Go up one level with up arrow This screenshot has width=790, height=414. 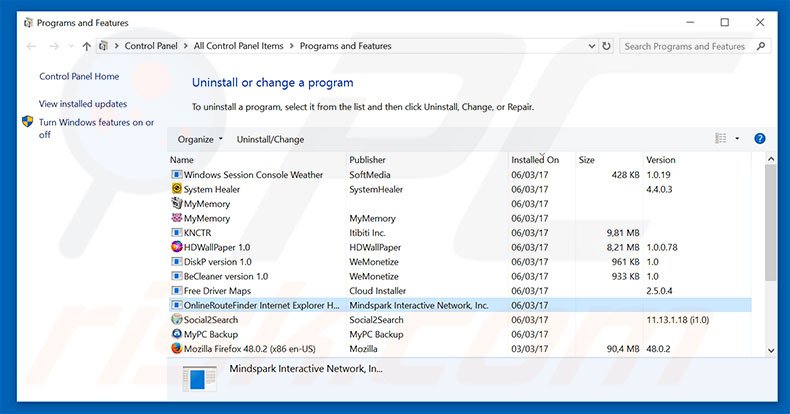87,46
